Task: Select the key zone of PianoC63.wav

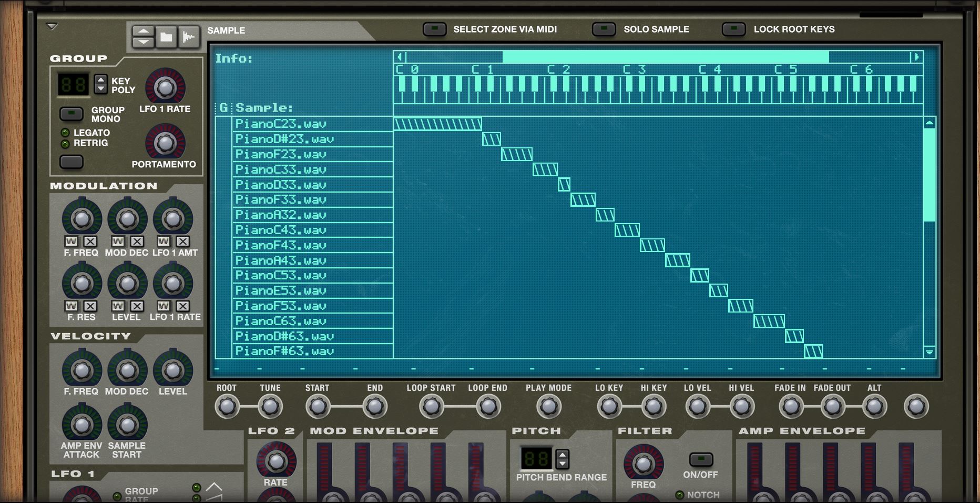Action: 769,321
